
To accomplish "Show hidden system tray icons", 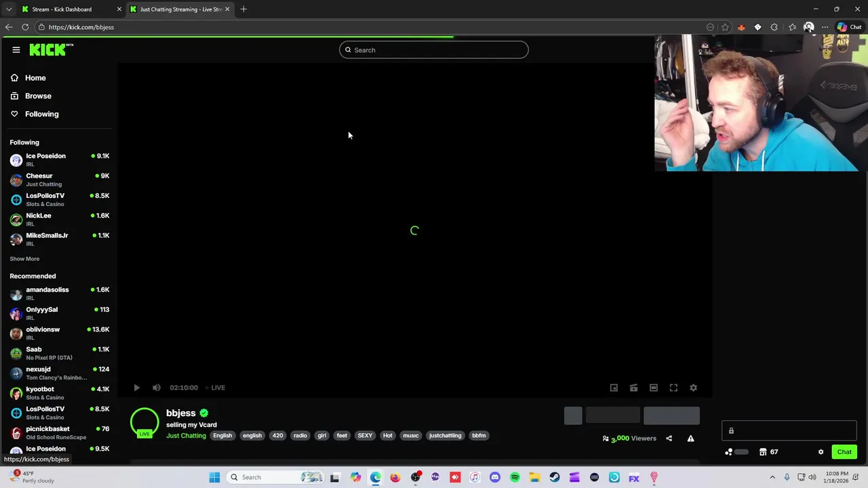I will [x=772, y=477].
